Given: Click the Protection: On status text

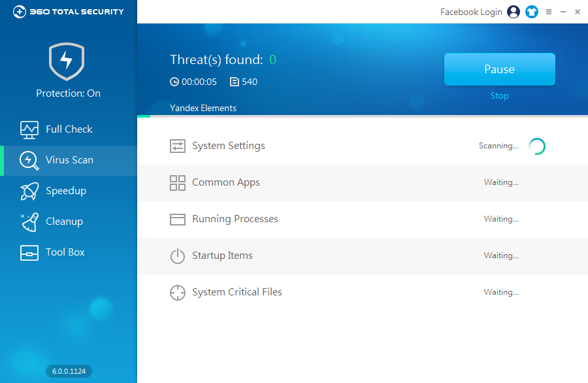Looking at the screenshot, I should click(68, 93).
